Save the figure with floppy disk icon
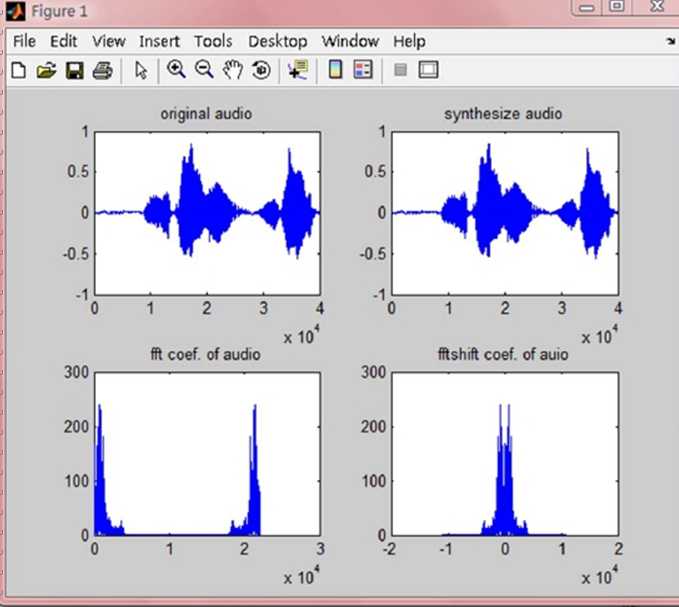This screenshot has width=679, height=607. (74, 70)
